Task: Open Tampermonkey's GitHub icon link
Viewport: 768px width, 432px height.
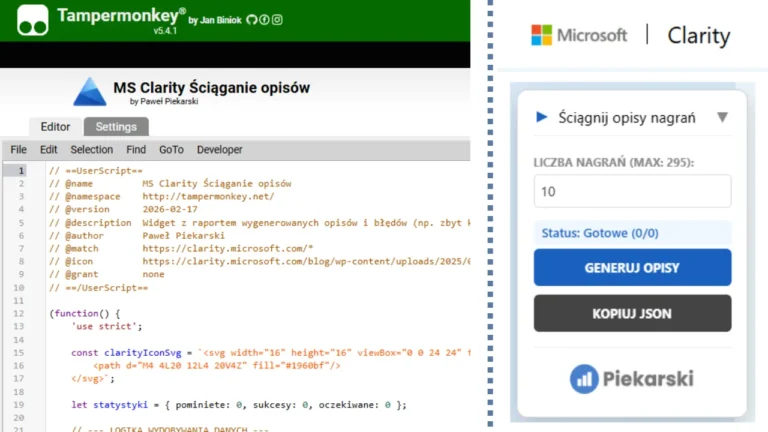Action: (x=252, y=20)
